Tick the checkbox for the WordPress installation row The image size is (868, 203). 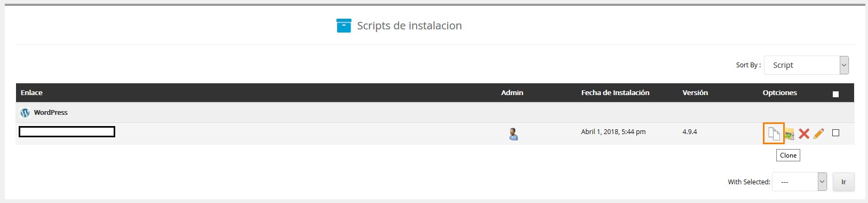(835, 133)
